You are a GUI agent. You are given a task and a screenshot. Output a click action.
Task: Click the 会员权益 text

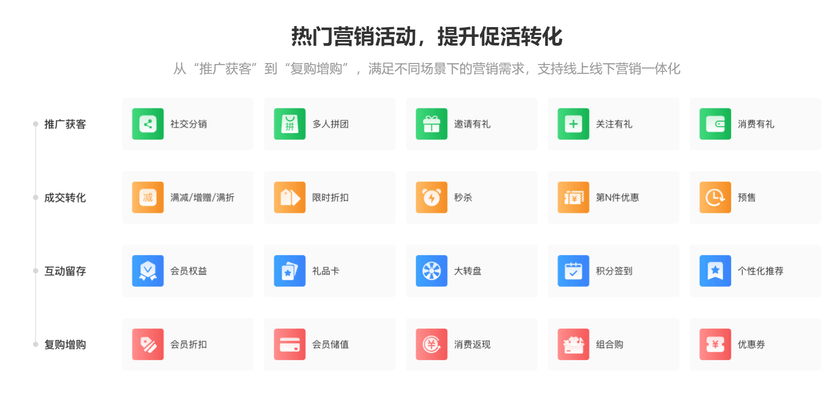[x=189, y=271]
